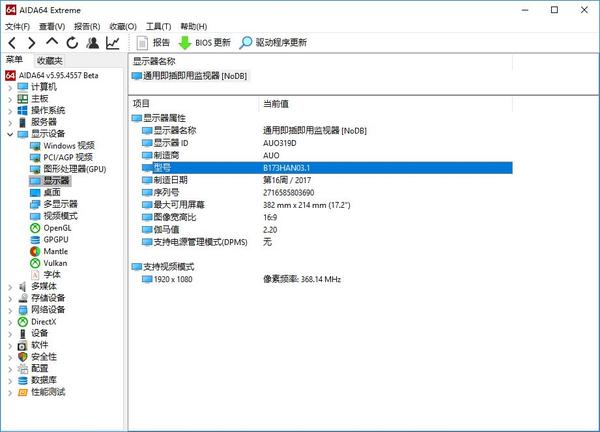Click the AUO319D value
This screenshot has height=432, width=600.
(280, 143)
